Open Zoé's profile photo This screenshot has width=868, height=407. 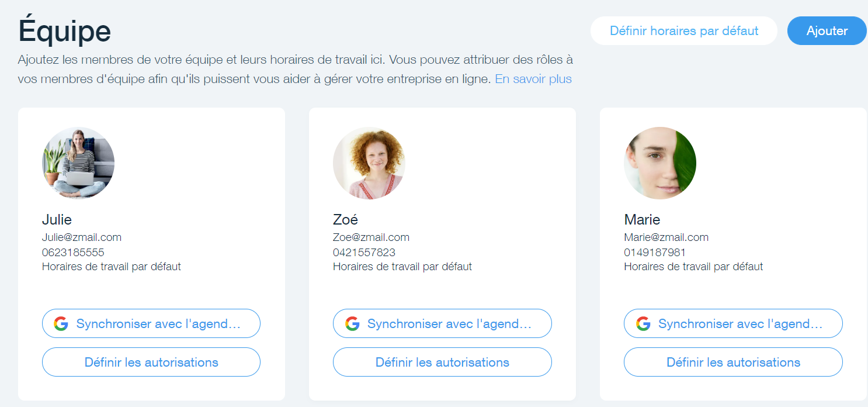coord(369,163)
